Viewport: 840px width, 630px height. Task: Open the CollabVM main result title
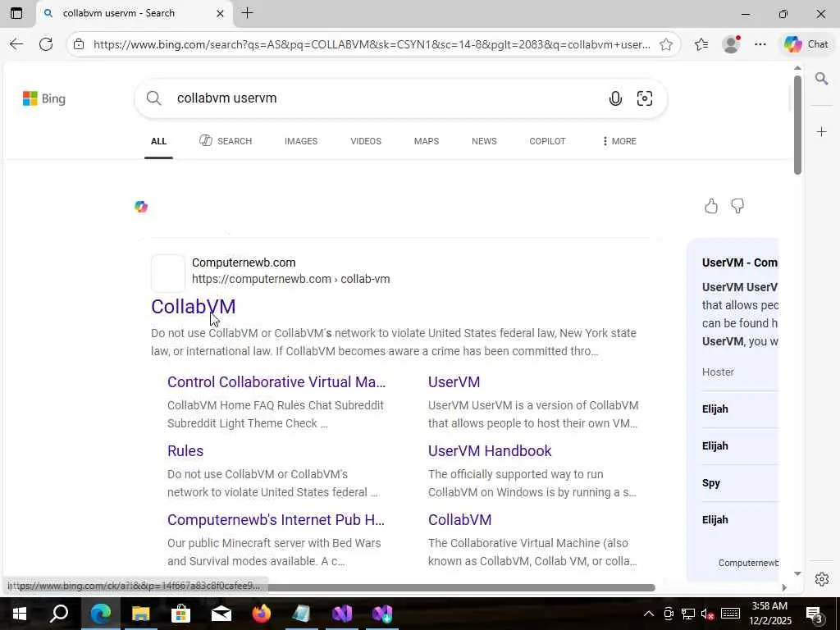pyautogui.click(x=194, y=307)
